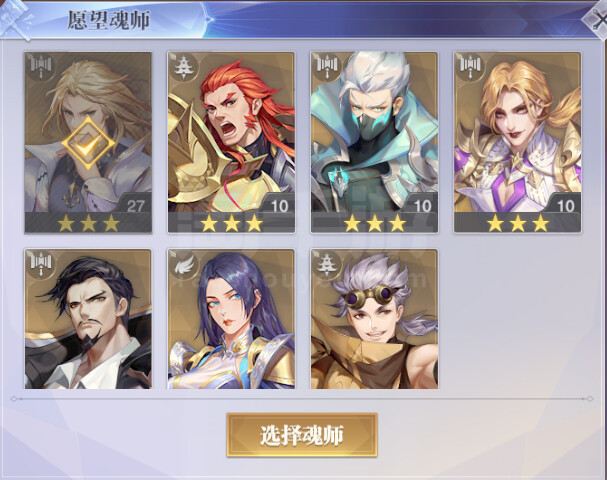This screenshot has height=480, width=607.
Task: Click class icon on bearded man card
Action: click(40, 262)
